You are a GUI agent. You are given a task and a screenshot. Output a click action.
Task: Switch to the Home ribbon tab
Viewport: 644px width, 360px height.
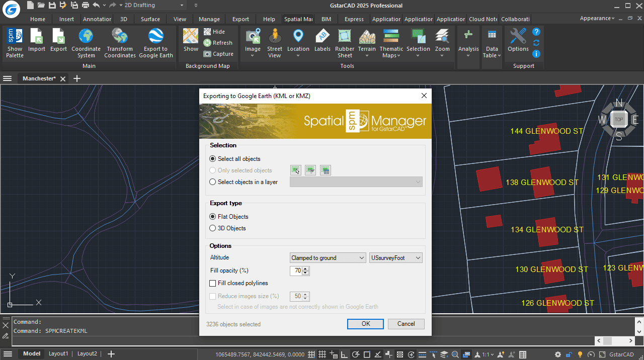pos(38,19)
